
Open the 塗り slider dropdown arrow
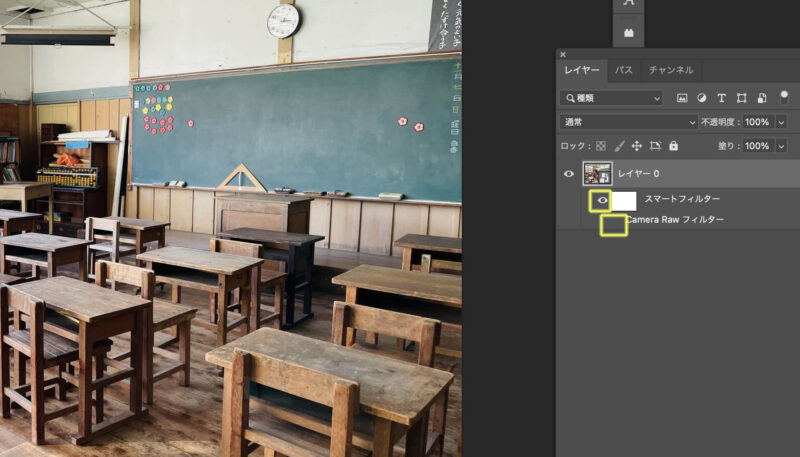click(781, 146)
